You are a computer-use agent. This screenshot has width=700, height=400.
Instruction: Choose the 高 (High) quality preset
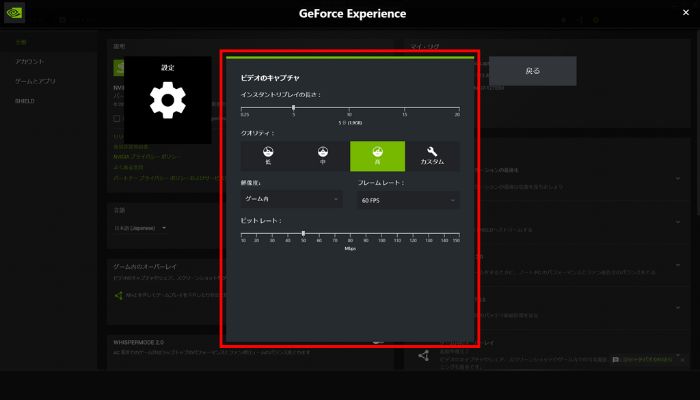pos(377,155)
